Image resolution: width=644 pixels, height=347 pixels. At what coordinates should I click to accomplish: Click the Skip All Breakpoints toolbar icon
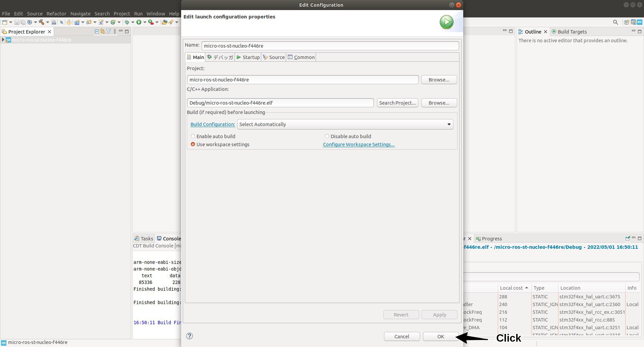point(62,22)
